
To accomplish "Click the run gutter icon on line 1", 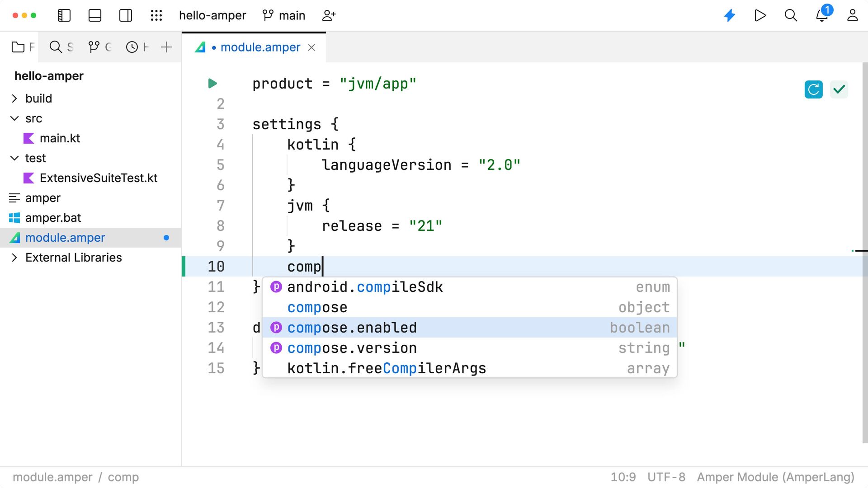I will (x=212, y=84).
